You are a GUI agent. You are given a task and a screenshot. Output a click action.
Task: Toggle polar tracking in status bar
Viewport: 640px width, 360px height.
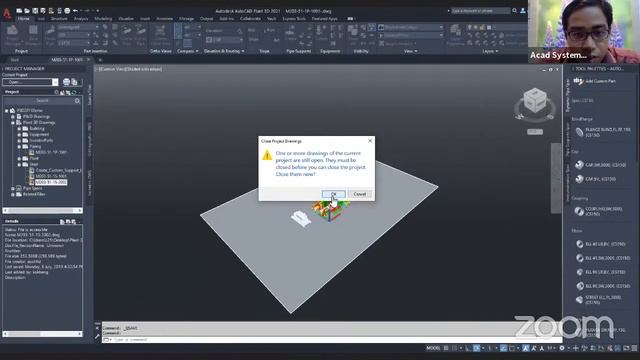point(476,348)
